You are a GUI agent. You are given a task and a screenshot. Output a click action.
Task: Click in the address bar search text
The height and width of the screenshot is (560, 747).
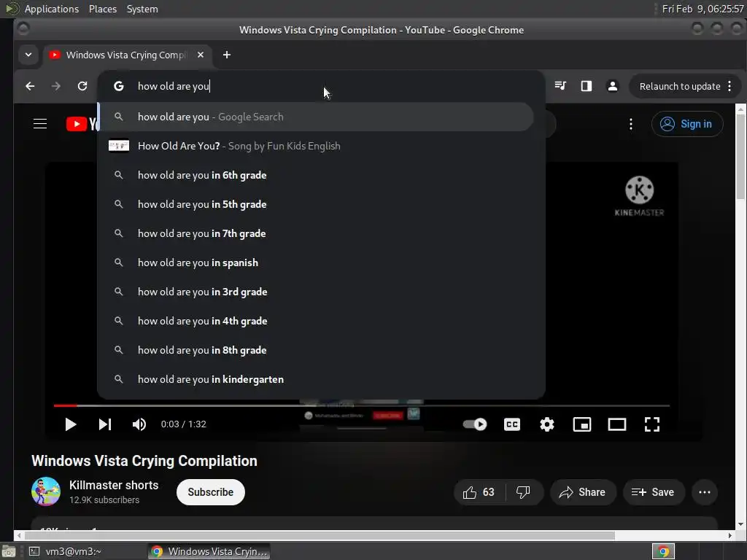point(174,86)
